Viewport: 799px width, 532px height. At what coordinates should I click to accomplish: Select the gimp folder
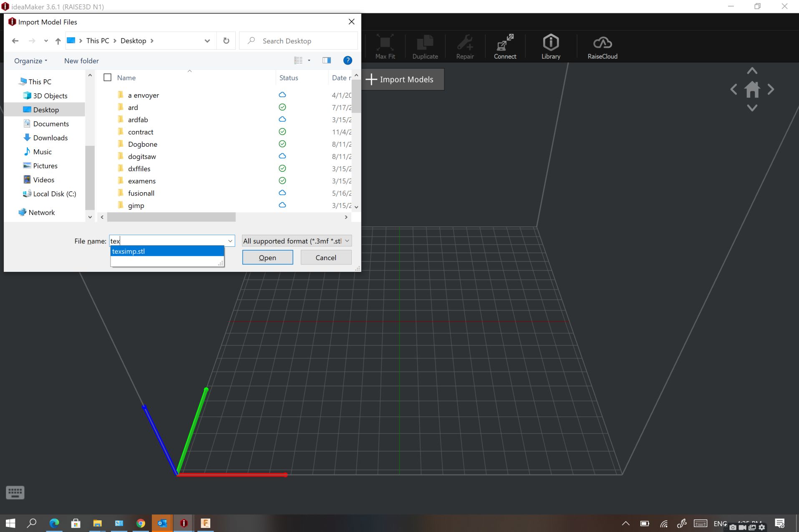pyautogui.click(x=136, y=206)
